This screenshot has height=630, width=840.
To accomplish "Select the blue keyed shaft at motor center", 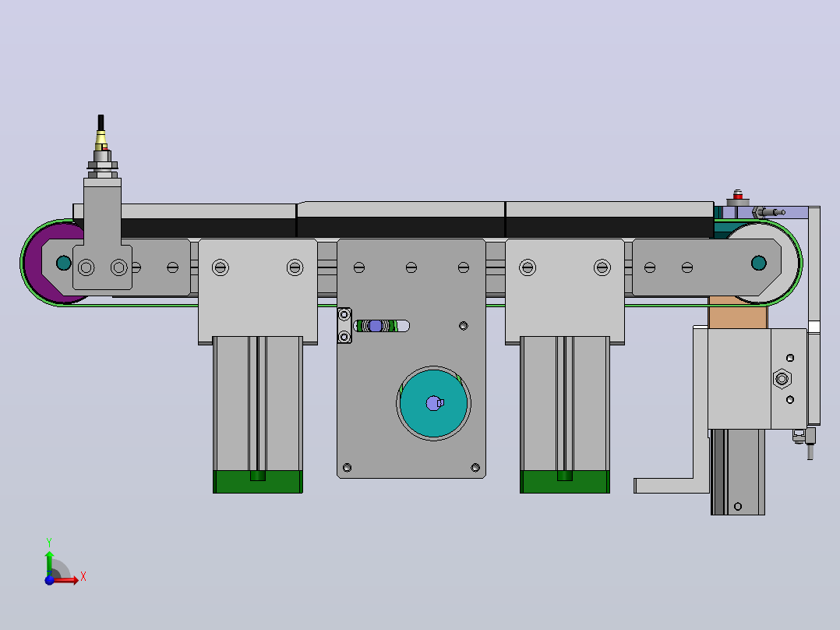I will click(x=433, y=403).
